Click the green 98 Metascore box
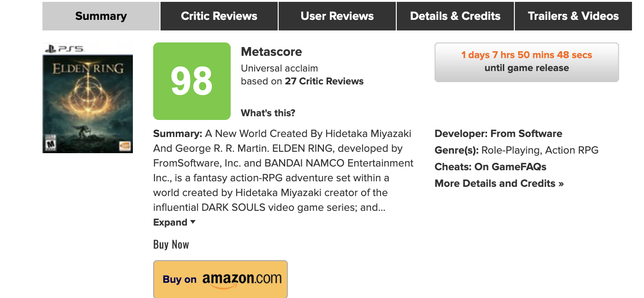Image resolution: width=644 pixels, height=298 pixels. 192,81
